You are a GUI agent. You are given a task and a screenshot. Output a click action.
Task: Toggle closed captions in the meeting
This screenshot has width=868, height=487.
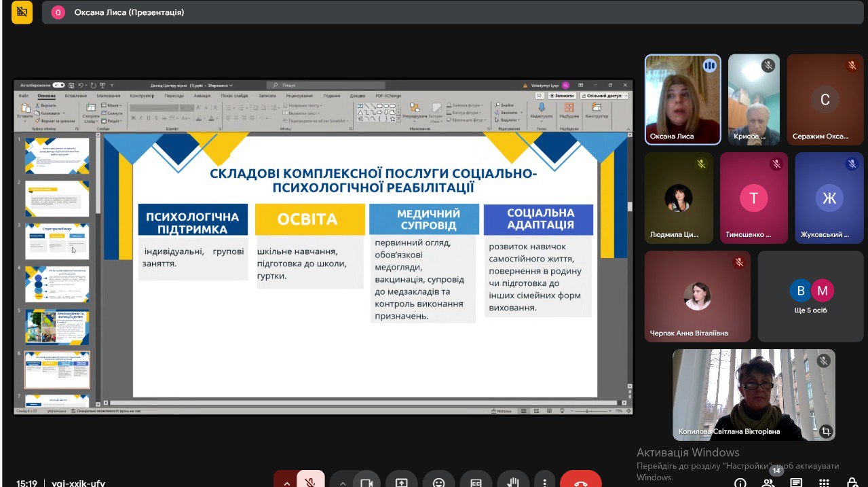(x=476, y=482)
